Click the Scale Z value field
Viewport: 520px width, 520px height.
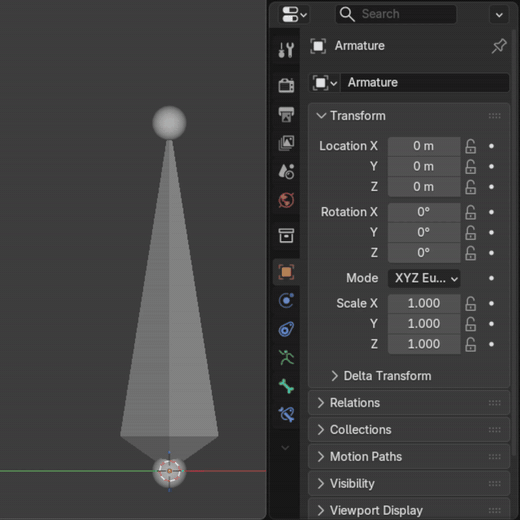click(x=424, y=344)
